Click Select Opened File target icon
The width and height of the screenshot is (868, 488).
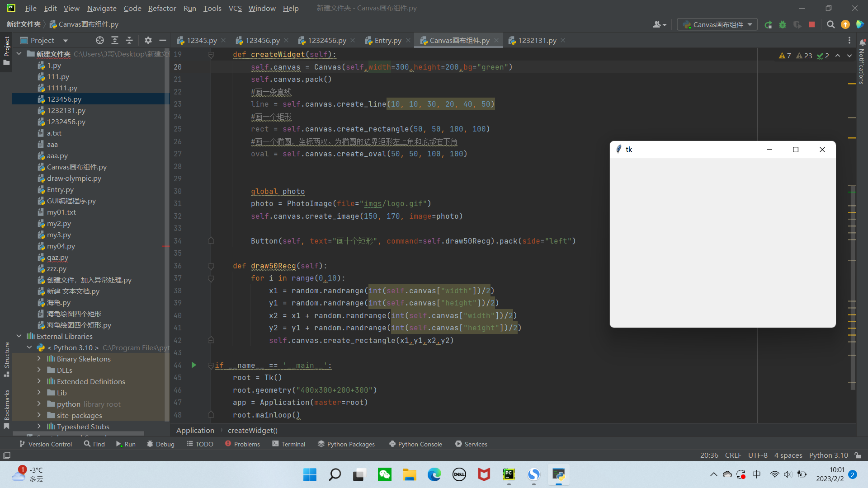pyautogui.click(x=100, y=41)
